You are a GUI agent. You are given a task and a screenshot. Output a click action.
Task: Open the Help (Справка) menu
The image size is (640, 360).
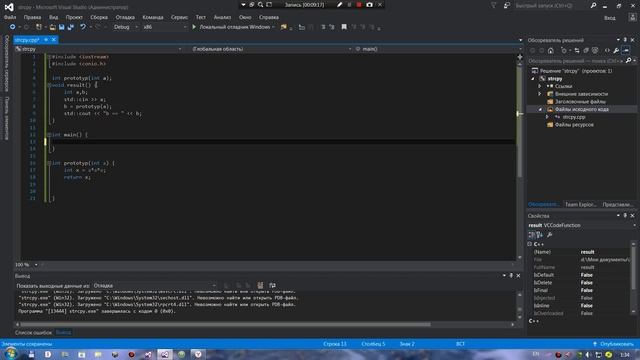[x=269, y=17]
